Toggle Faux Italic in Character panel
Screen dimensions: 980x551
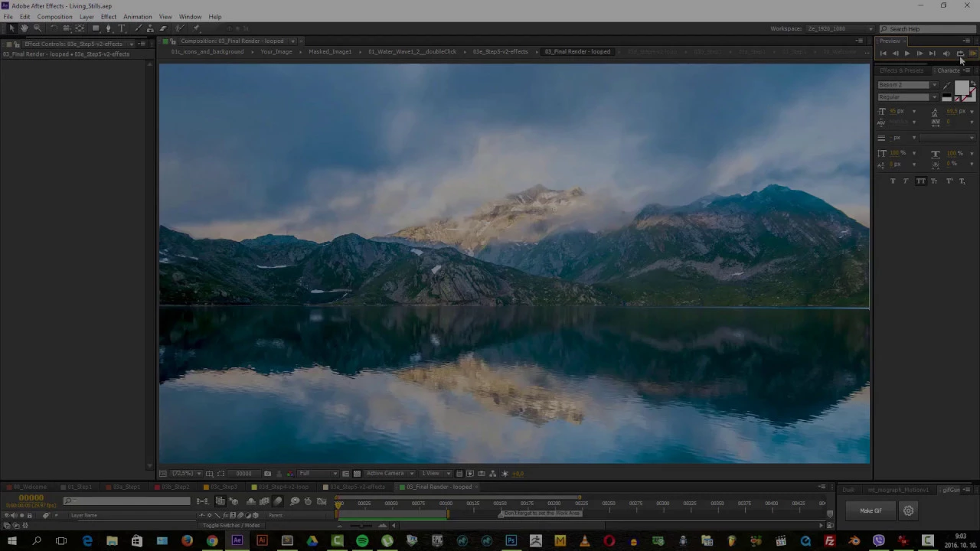tap(906, 181)
